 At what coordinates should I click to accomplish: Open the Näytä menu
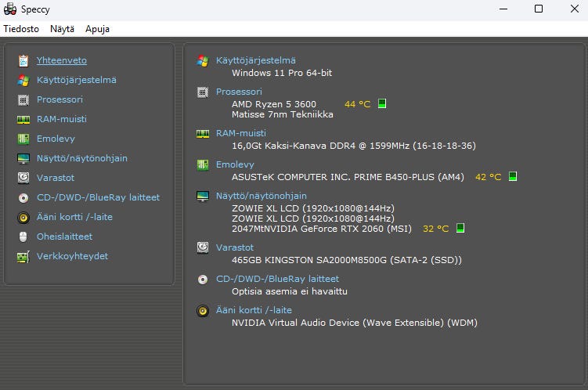click(62, 29)
